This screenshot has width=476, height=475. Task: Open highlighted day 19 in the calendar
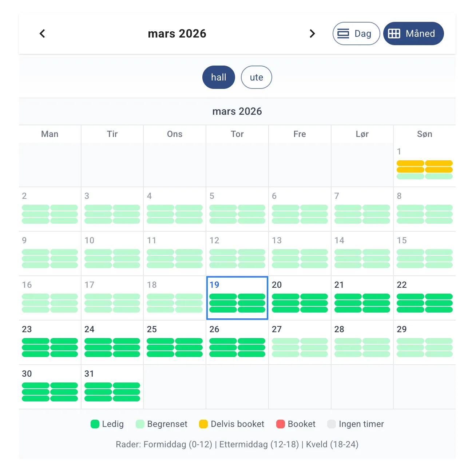click(237, 298)
